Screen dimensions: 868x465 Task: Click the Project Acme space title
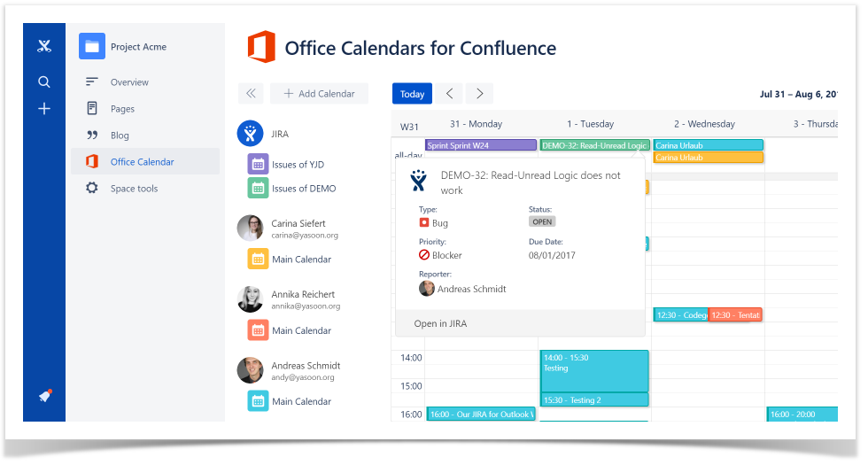click(x=138, y=46)
